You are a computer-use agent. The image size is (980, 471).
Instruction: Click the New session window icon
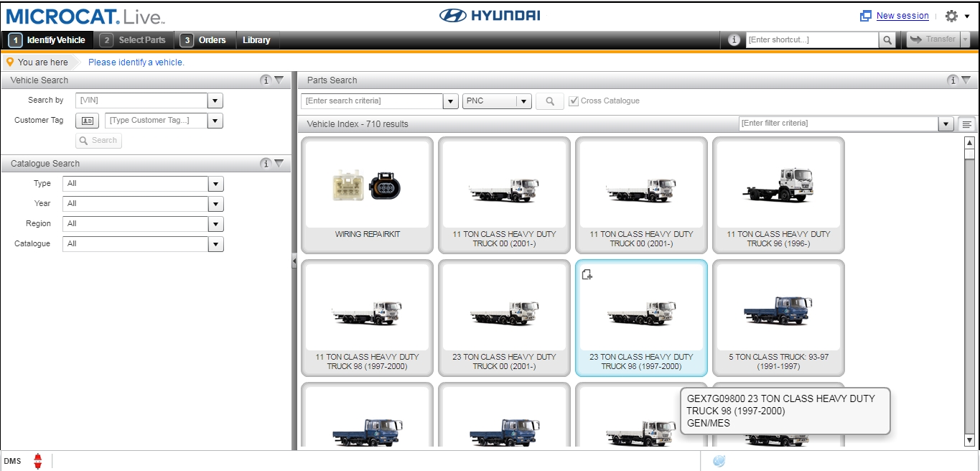tap(866, 16)
